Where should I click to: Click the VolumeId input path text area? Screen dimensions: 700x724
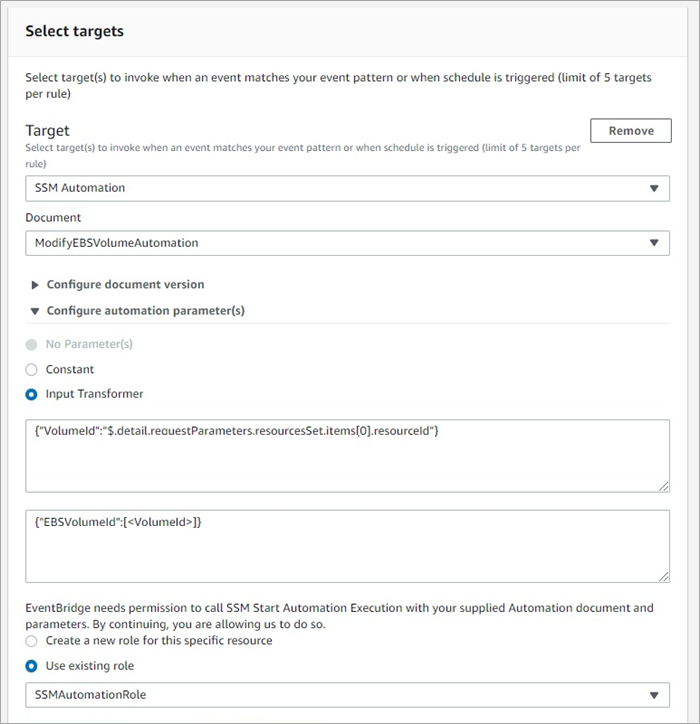[x=347, y=456]
